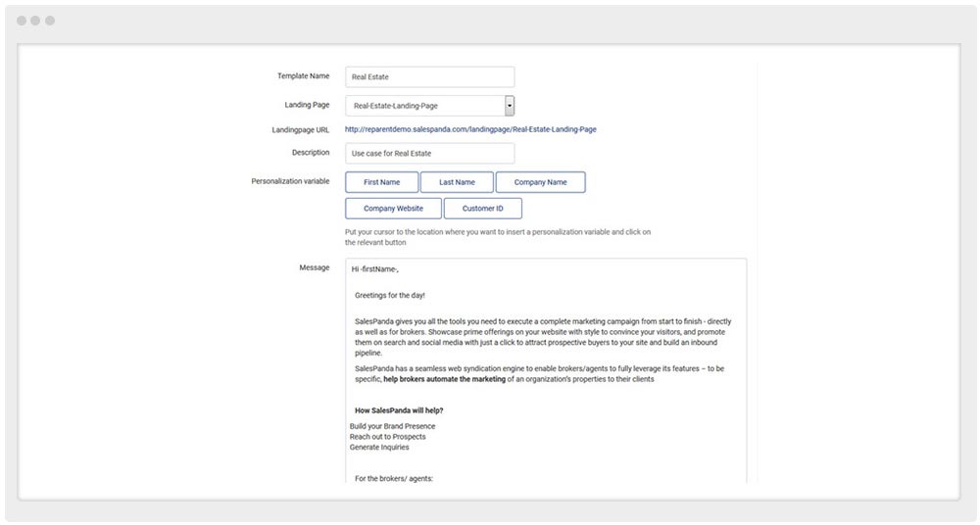Screen dimensions: 980x525
Task: Click 'How SalesPanda will help?' heading
Action: click(x=399, y=410)
